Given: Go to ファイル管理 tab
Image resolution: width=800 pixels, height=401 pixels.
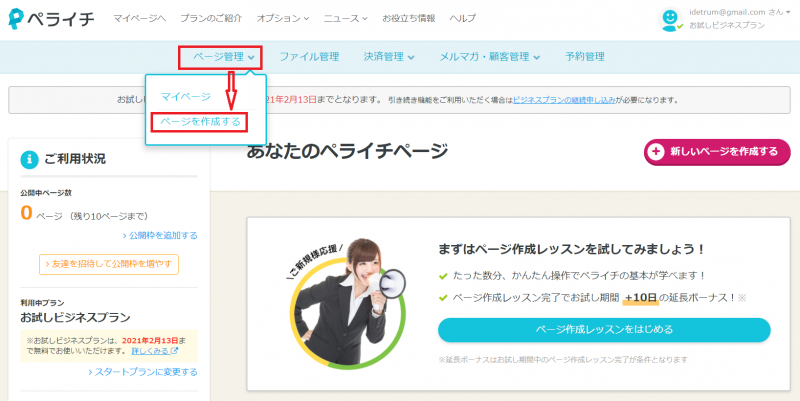Looking at the screenshot, I should pos(309,57).
